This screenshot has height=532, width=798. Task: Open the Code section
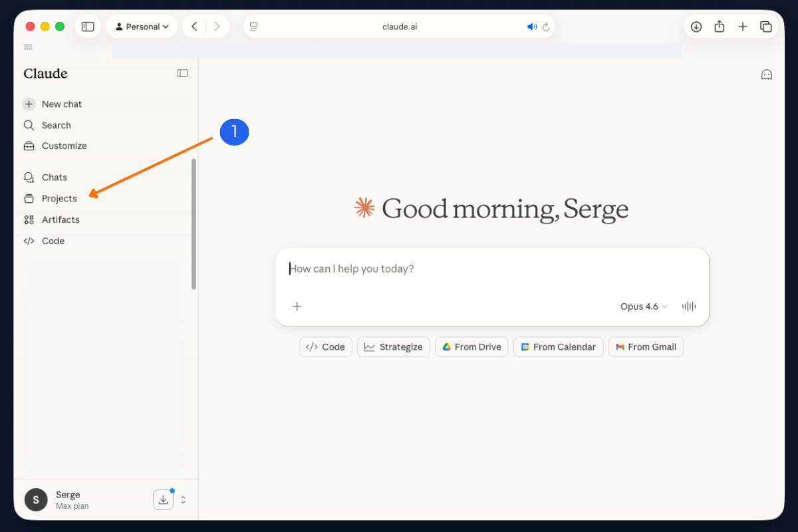(x=44, y=241)
